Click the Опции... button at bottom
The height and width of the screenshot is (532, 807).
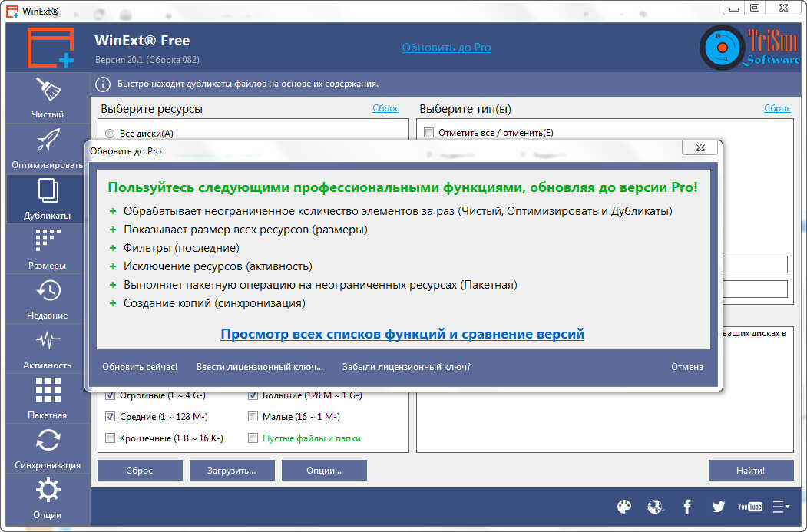(324, 471)
